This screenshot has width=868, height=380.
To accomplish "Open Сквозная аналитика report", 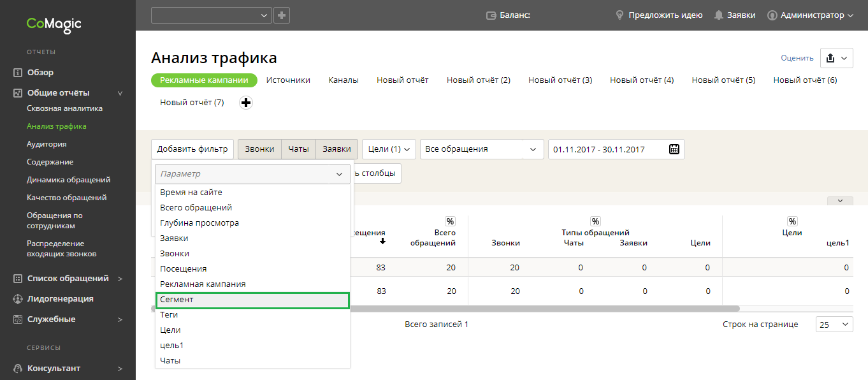I will (x=64, y=108).
